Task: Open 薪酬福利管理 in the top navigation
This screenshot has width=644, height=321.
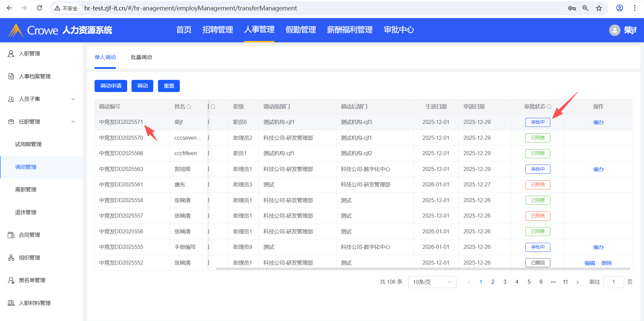Action: [x=350, y=30]
